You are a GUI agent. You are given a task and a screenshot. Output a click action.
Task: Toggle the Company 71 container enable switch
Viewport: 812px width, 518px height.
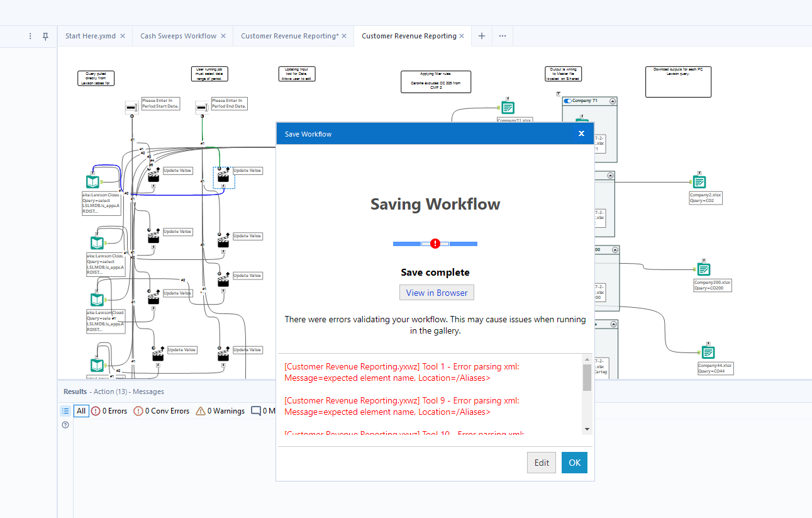(x=568, y=100)
